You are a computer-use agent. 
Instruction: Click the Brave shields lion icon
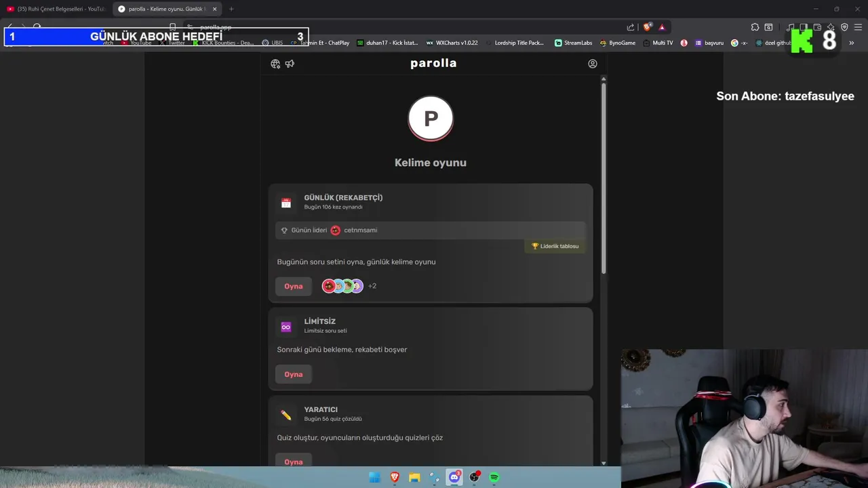[x=648, y=27]
